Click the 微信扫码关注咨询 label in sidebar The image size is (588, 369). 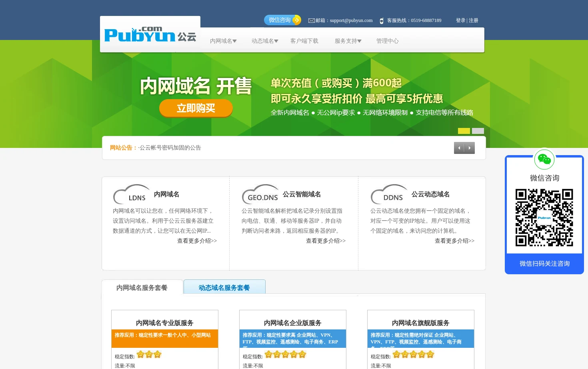click(544, 263)
